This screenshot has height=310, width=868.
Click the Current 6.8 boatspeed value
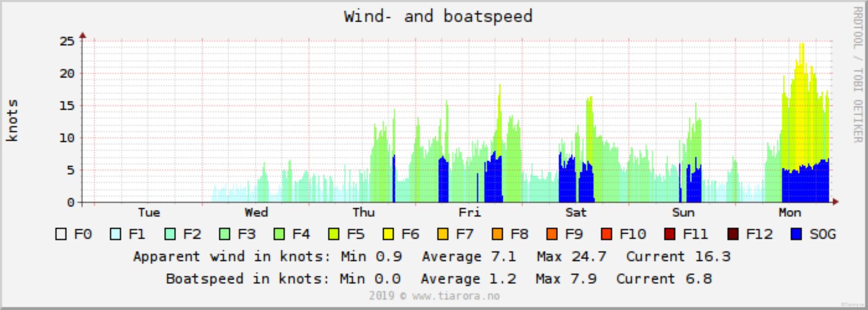click(x=664, y=279)
